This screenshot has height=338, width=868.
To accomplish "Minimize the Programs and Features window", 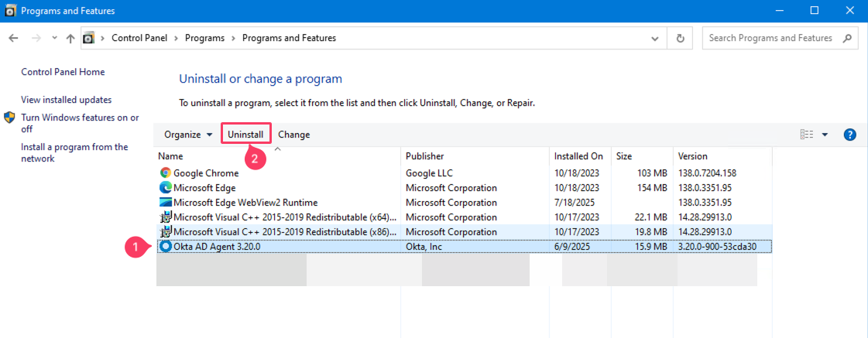I will 780,11.
